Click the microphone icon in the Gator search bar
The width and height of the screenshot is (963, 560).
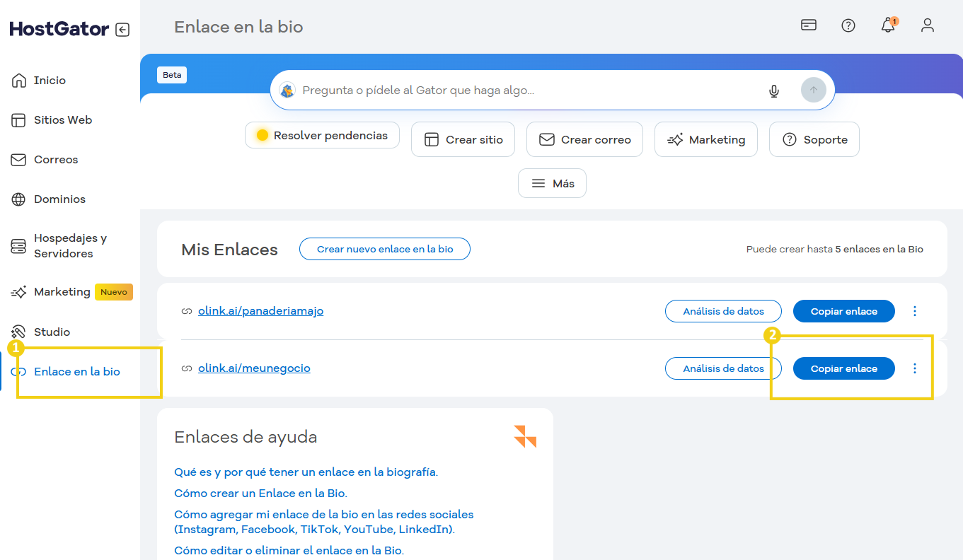[x=774, y=90]
